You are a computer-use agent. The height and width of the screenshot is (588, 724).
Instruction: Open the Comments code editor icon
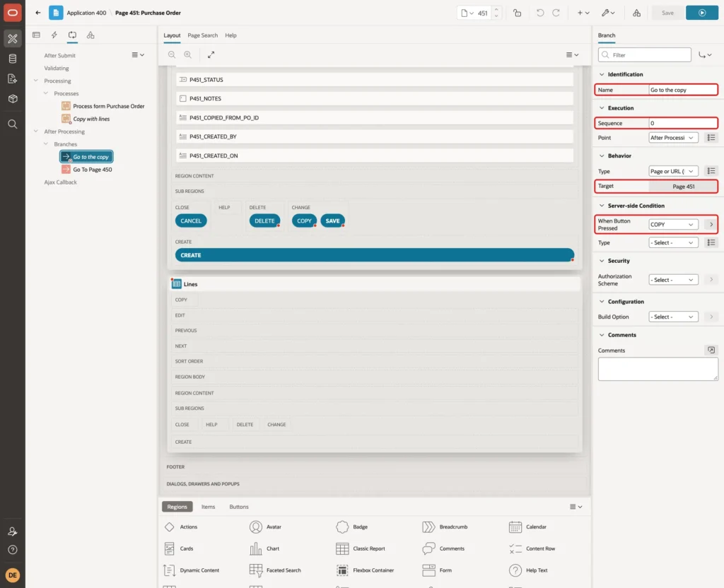[x=711, y=351]
